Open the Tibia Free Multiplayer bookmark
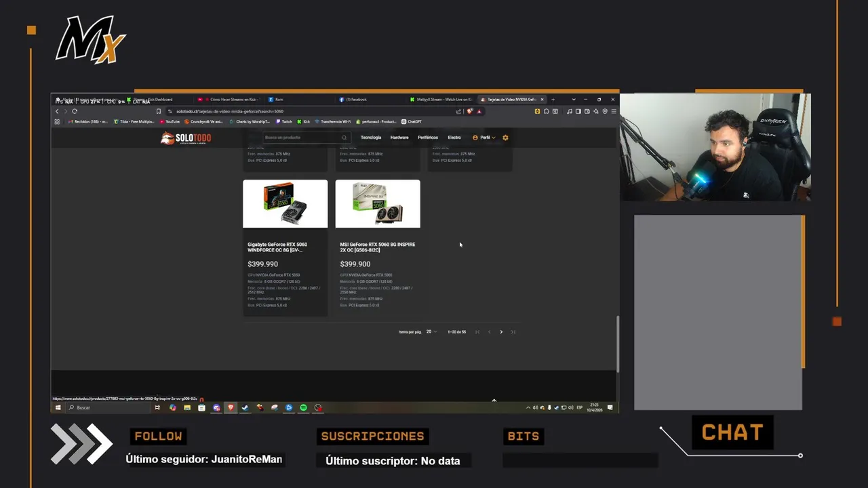Image resolution: width=868 pixels, height=488 pixels. (x=134, y=122)
